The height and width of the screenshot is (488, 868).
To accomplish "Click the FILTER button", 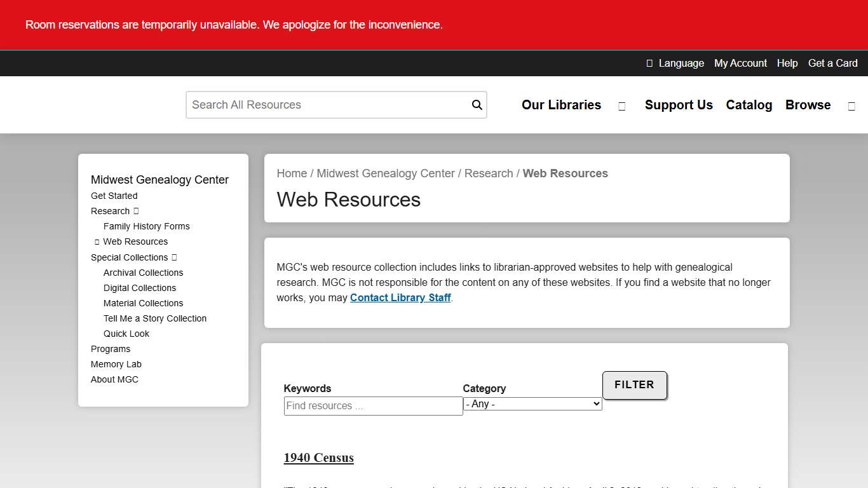I will click(634, 385).
